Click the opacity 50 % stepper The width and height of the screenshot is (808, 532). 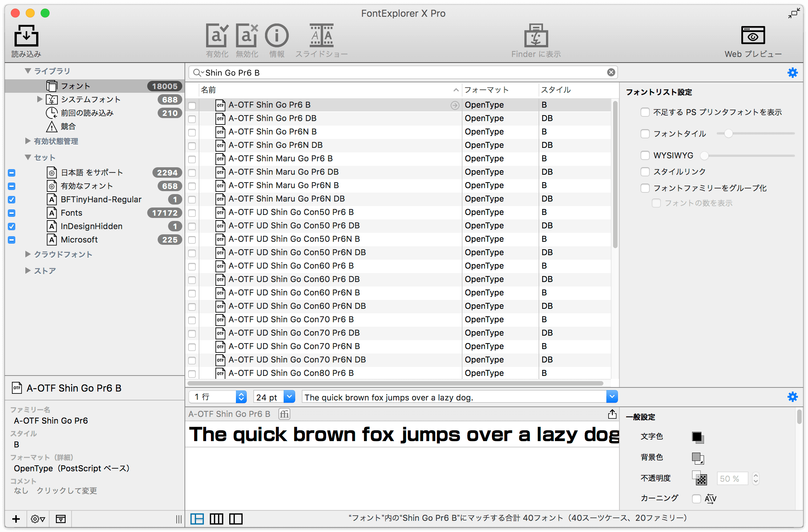coord(755,478)
